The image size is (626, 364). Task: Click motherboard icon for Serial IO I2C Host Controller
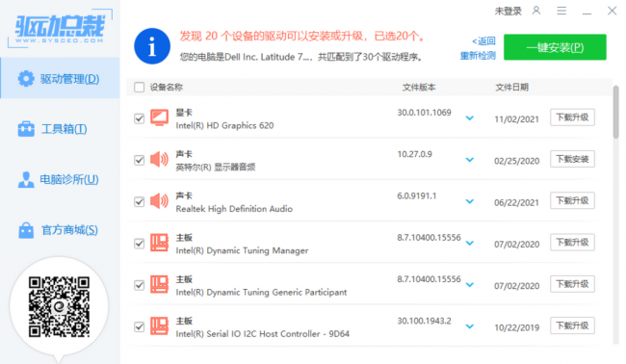pos(159,325)
